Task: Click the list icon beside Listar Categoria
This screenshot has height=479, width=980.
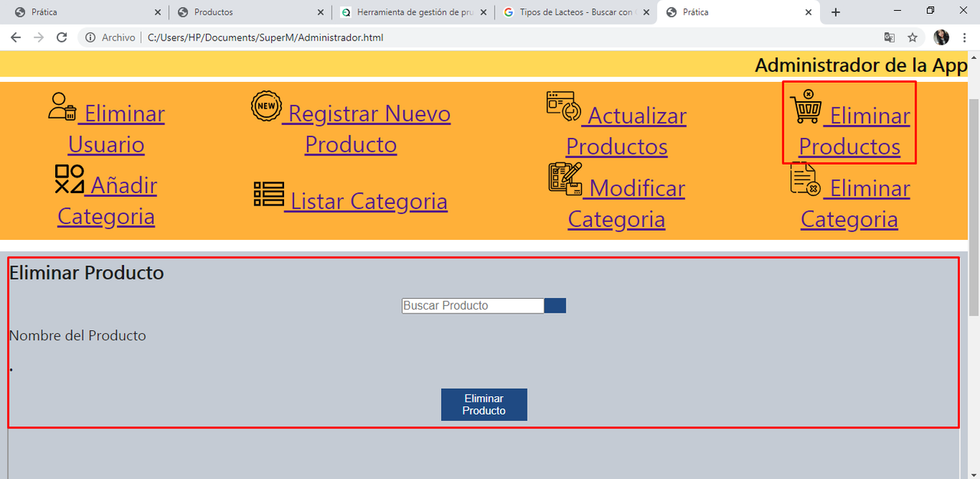Action: pos(269,195)
